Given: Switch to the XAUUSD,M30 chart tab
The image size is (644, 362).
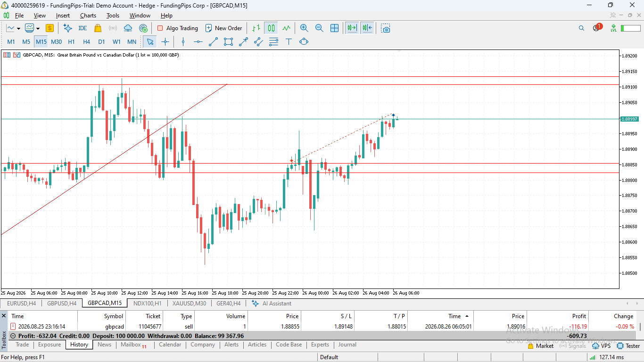Looking at the screenshot, I should [189, 304].
